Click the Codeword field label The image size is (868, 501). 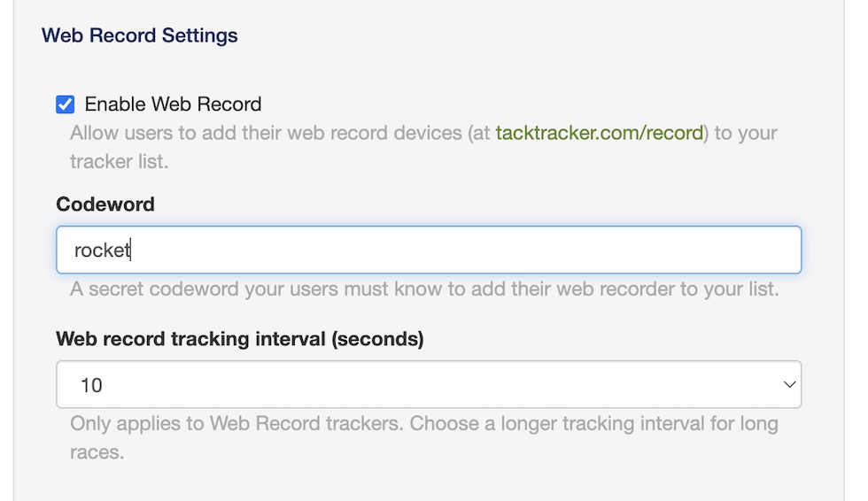[x=105, y=204]
